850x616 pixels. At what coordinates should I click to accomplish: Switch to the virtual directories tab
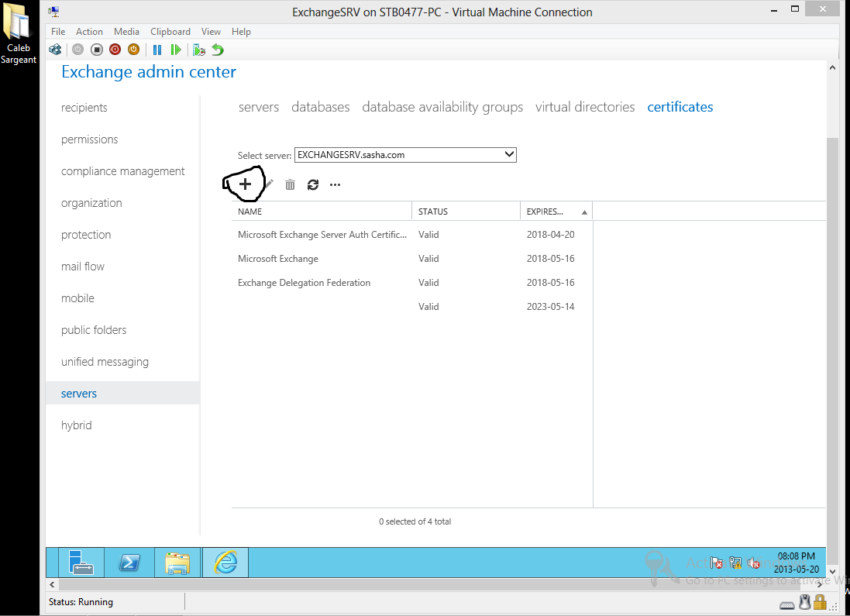pos(585,107)
